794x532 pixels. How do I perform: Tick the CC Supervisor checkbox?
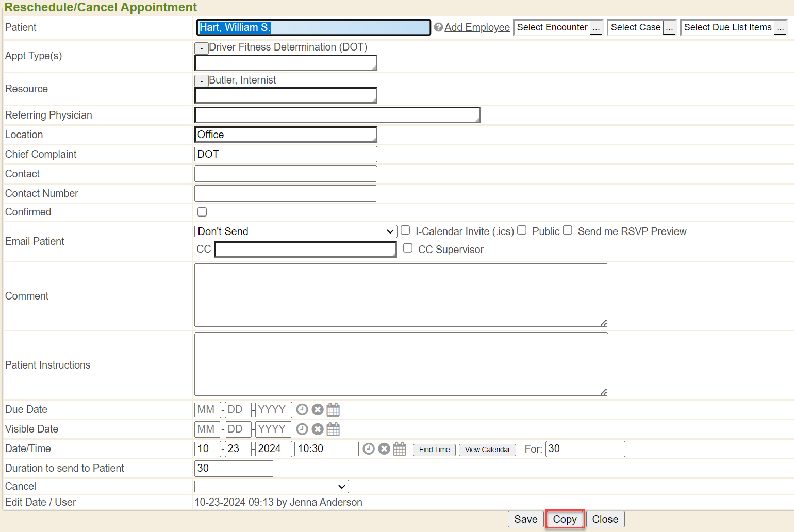(x=408, y=248)
